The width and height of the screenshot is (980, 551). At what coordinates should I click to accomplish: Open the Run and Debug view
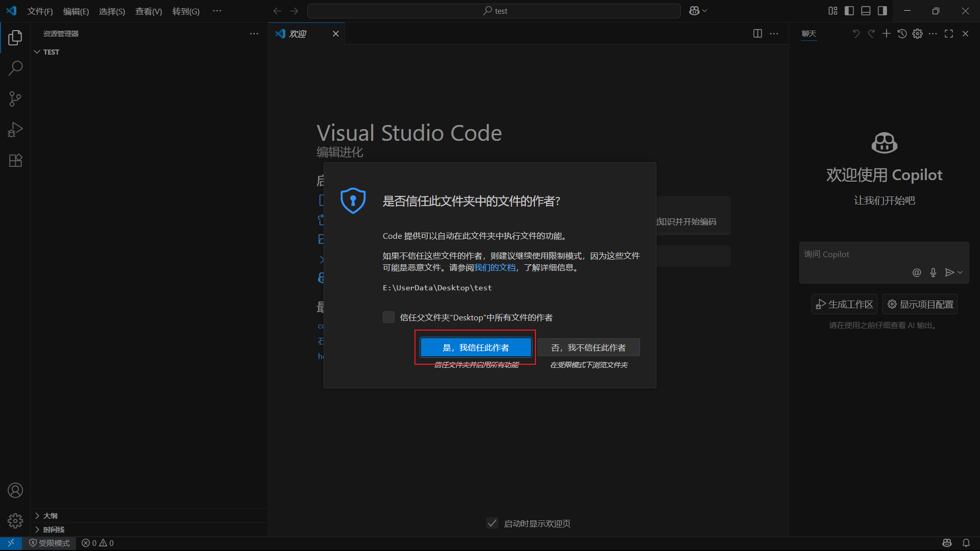(x=15, y=130)
